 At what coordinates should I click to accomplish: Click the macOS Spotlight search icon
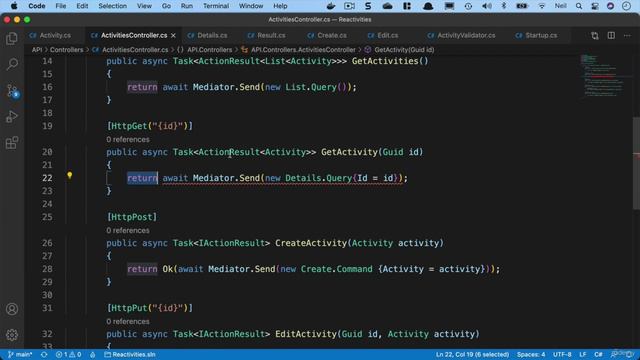click(579, 6)
